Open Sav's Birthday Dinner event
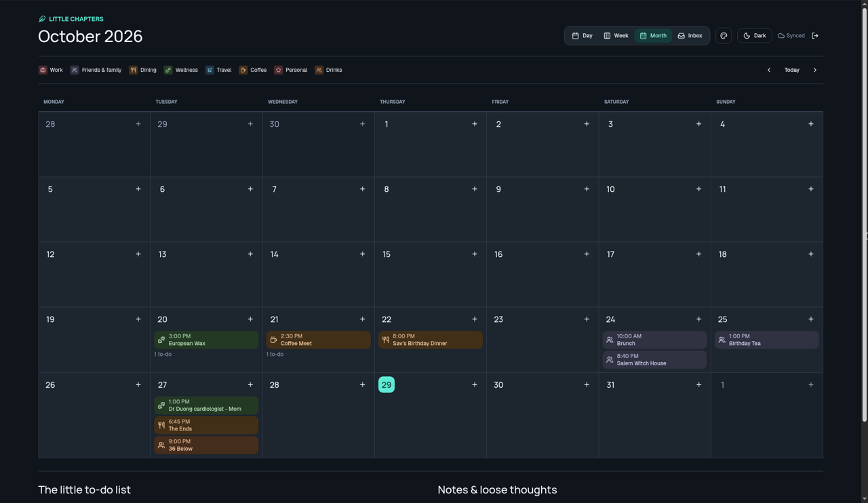This screenshot has height=503, width=868. click(x=431, y=340)
